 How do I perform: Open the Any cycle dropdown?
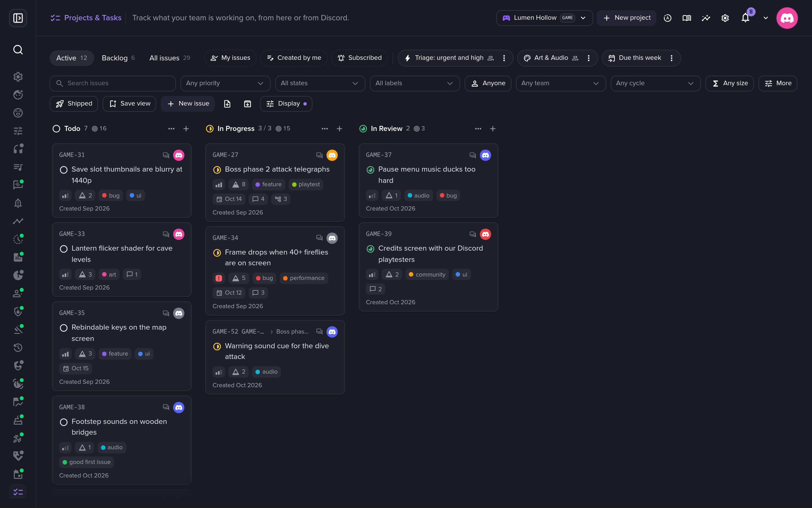coord(655,83)
